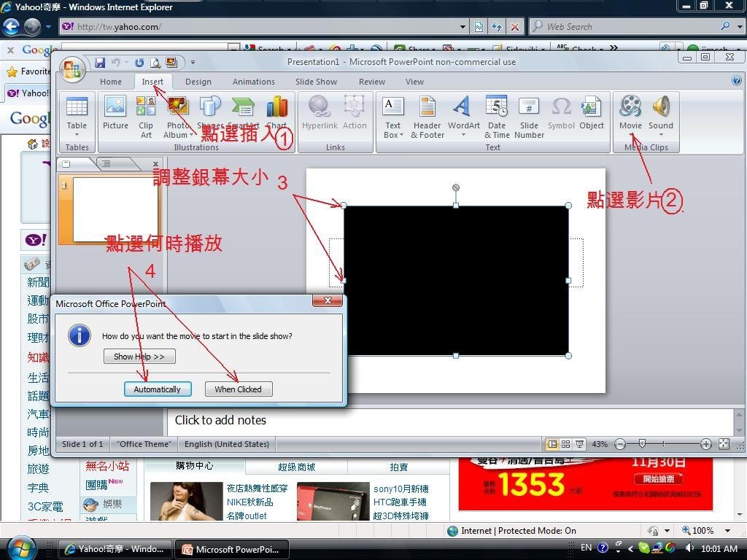Fit slide to current window icon

(724, 444)
